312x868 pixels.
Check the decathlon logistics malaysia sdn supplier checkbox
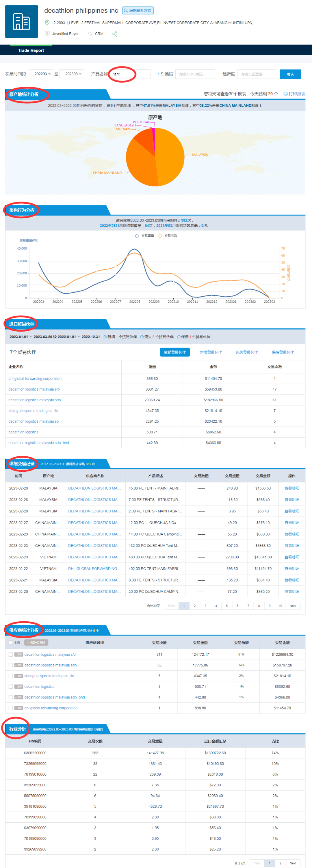pyautogui.click(x=11, y=665)
